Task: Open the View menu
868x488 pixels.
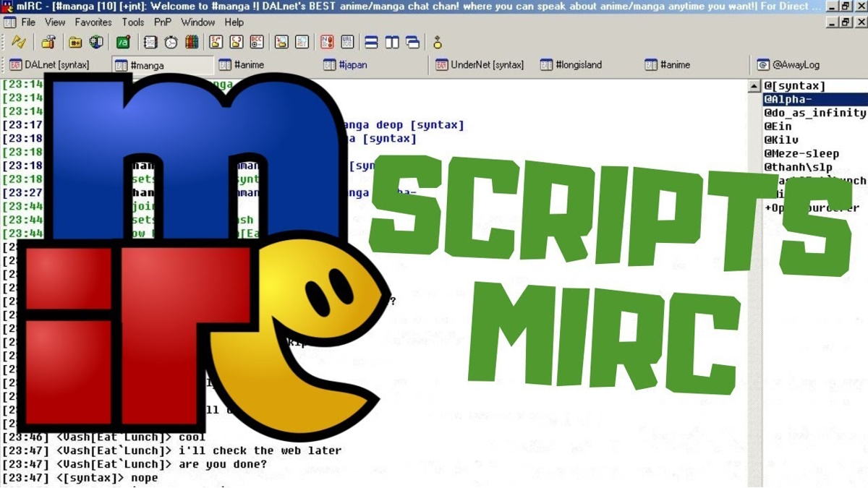Action: (55, 22)
